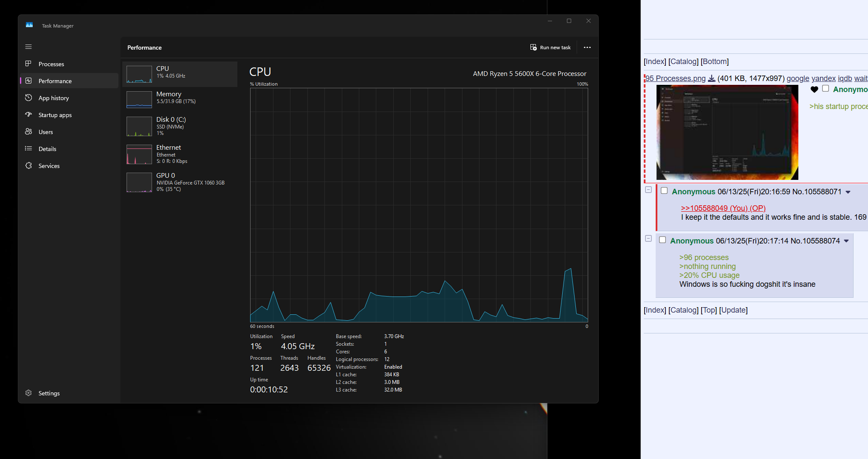
Task: Click the image download arrow icon
Action: click(x=712, y=78)
